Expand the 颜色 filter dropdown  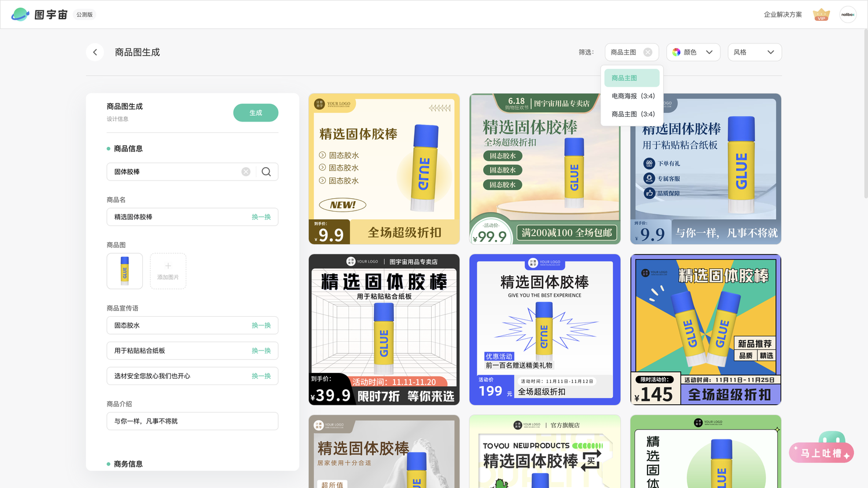point(693,52)
